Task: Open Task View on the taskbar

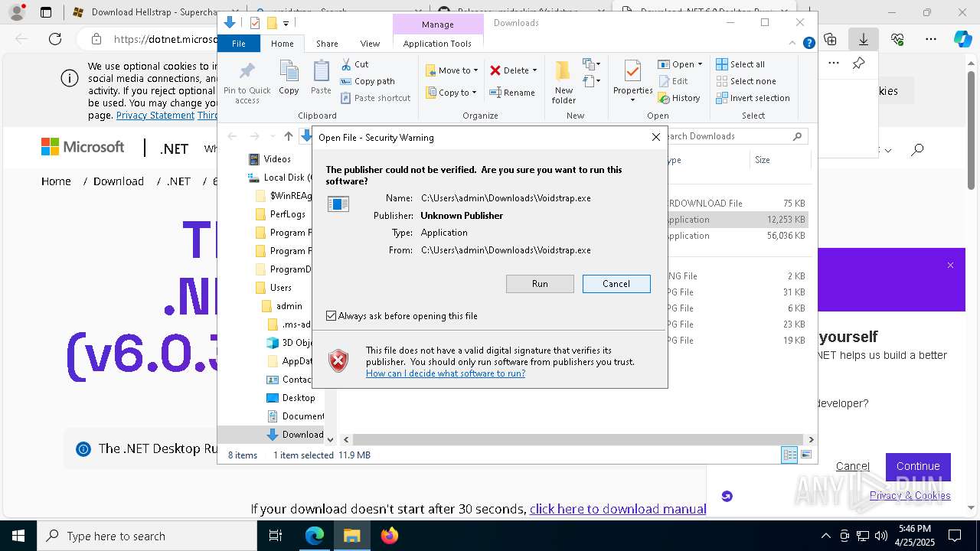Action: (276, 536)
